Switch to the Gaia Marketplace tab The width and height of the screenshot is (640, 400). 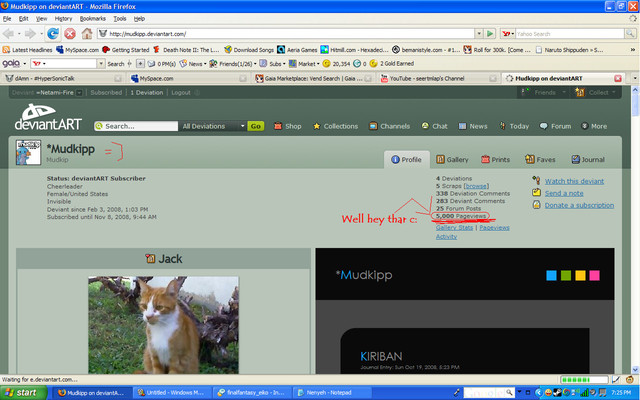click(312, 78)
